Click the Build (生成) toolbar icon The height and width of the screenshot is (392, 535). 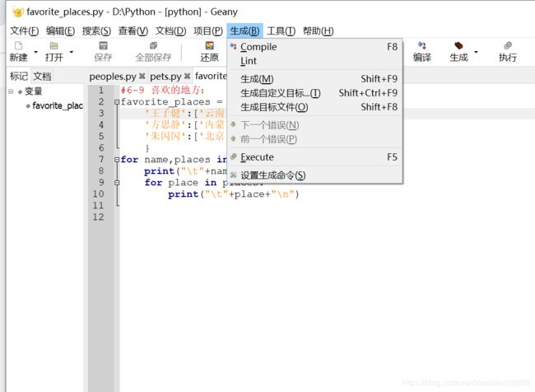coord(458,46)
